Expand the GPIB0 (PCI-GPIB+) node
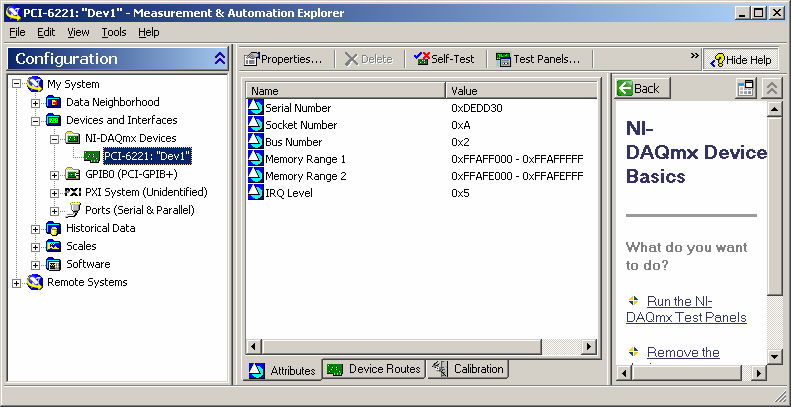This screenshot has height=407, width=791. click(54, 175)
